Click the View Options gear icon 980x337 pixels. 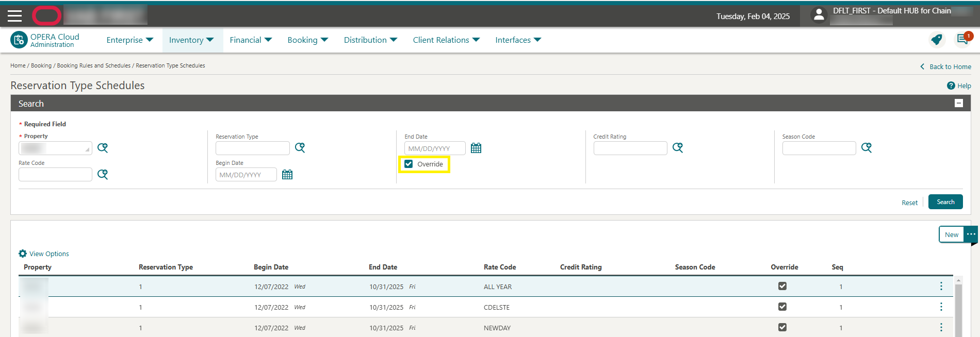[x=23, y=254]
